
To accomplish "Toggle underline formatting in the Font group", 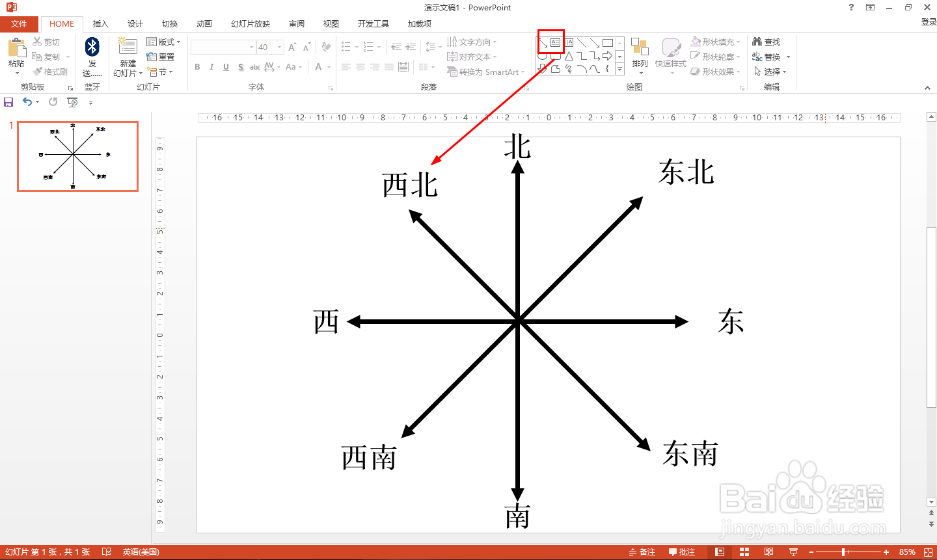I will [x=226, y=66].
